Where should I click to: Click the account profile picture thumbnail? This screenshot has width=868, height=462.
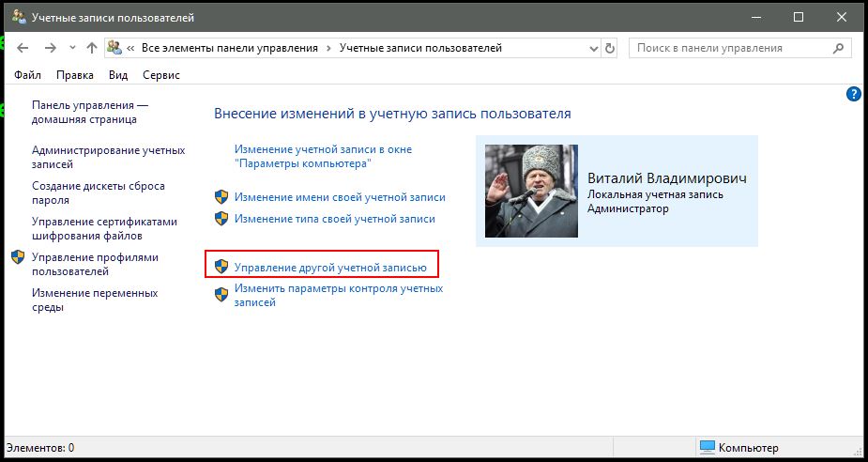pyautogui.click(x=531, y=192)
